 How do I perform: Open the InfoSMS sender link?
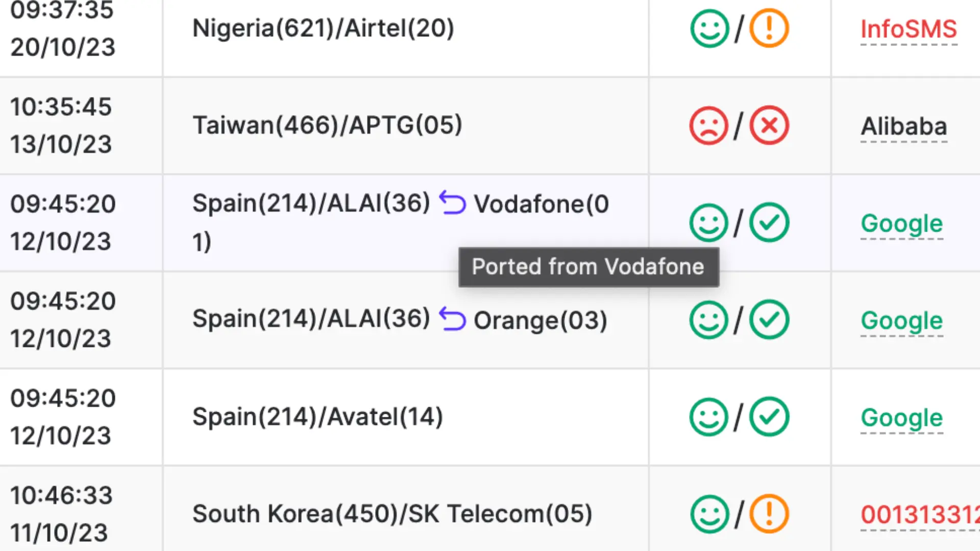click(909, 29)
